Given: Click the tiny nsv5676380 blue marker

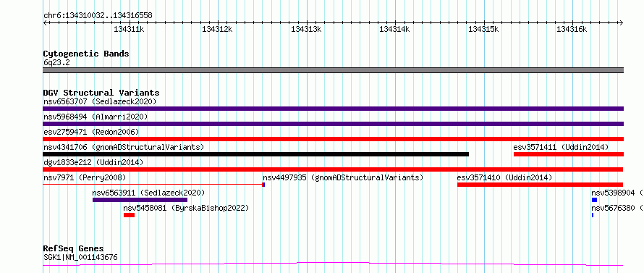Looking at the screenshot, I should coord(593,215).
